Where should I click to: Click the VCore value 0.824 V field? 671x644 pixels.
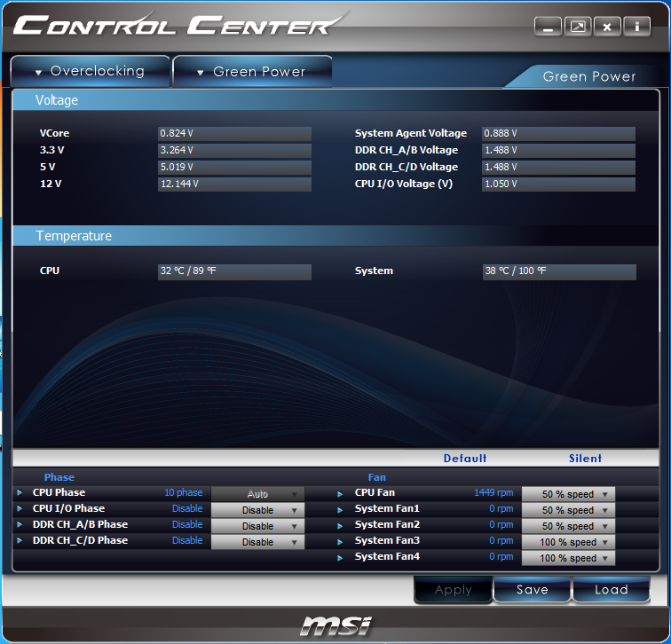[x=234, y=133]
